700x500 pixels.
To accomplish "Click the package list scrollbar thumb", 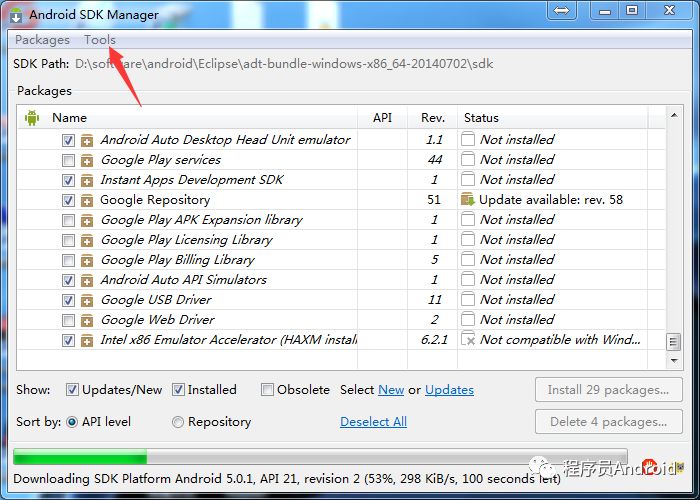I will pos(674,342).
